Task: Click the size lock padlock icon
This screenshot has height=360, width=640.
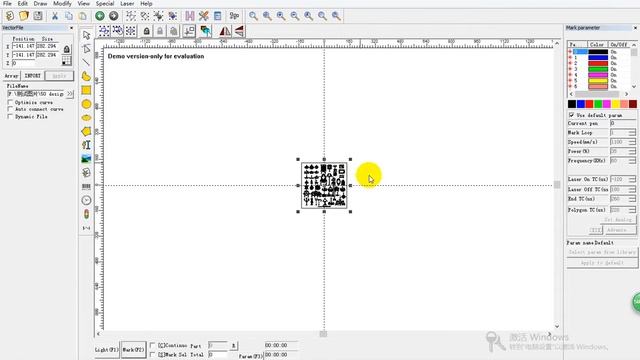Action: (x=67, y=49)
